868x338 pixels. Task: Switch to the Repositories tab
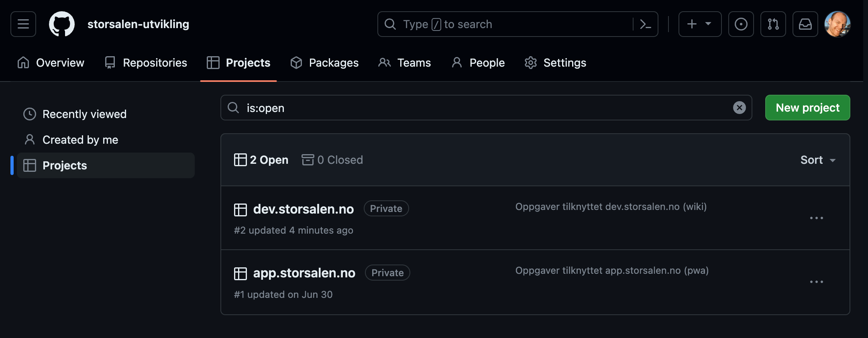tap(145, 63)
